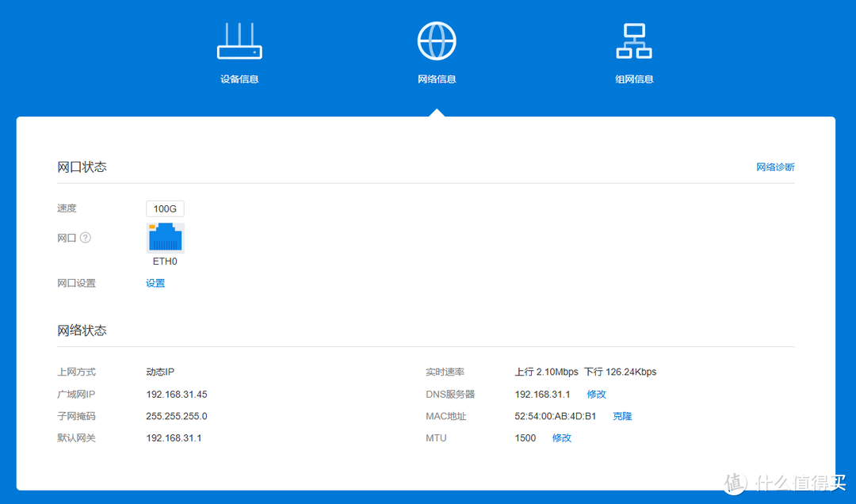Viewport: 856px width, 504px height.
Task: Click the 默认网关 value 192.168.31.1
Action: [174, 438]
